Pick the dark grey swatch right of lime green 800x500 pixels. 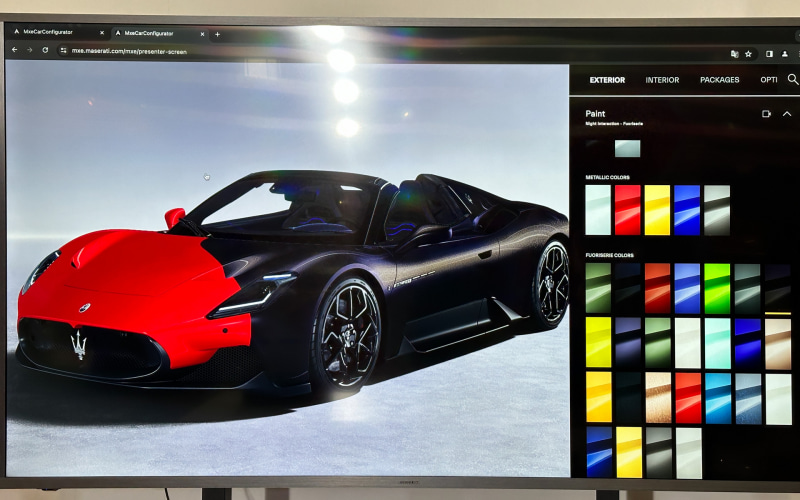747,288
